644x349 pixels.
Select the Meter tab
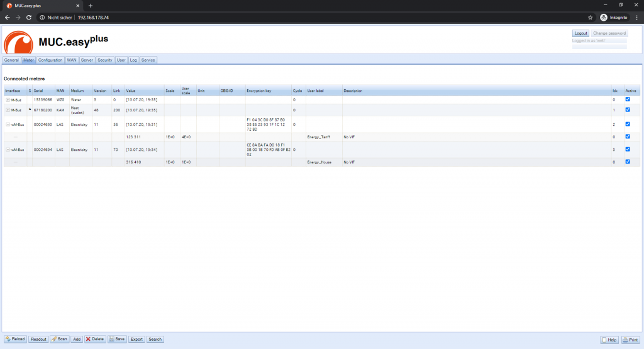[x=28, y=60]
